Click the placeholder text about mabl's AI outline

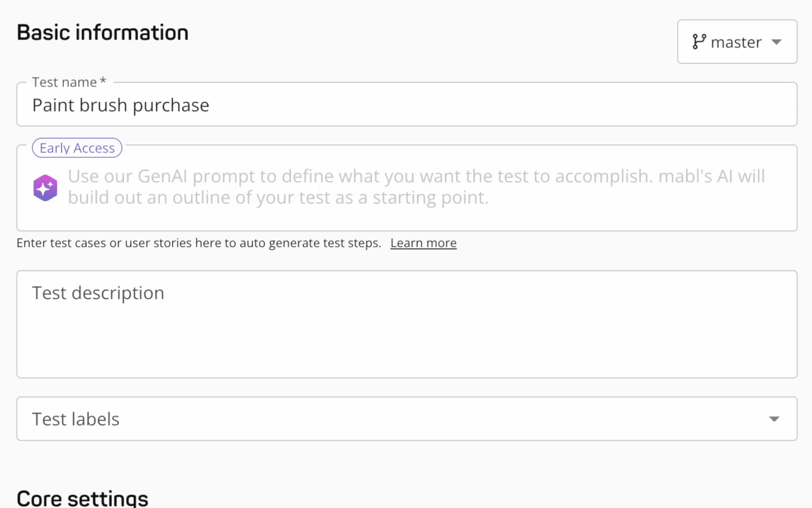pyautogui.click(x=416, y=187)
